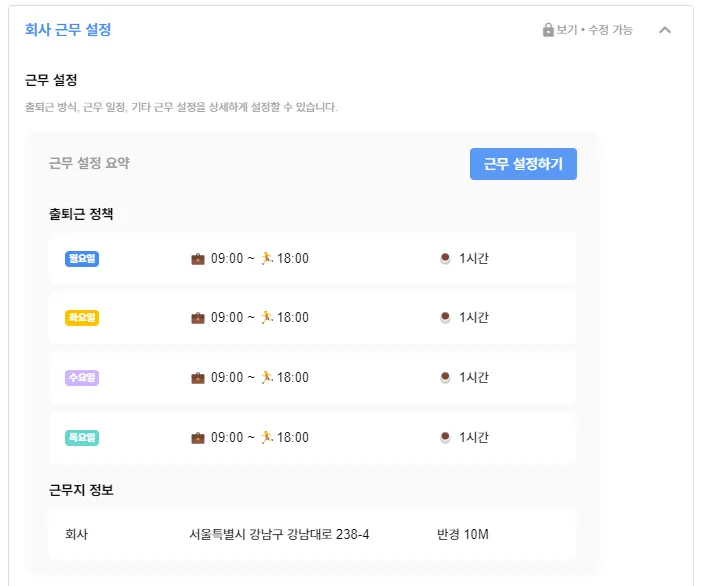This screenshot has width=703, height=586.
Task: Click the lock icon beside 보기 • 수정 가능
Action: 548,30
